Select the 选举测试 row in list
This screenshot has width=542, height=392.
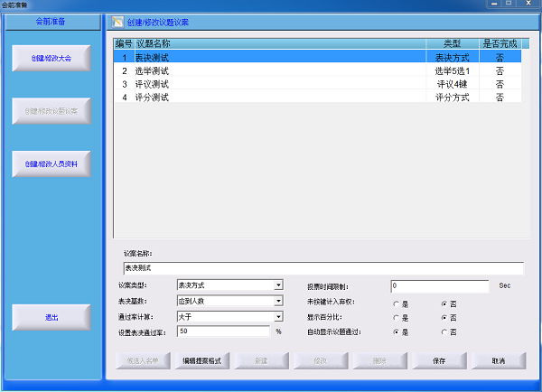tap(271, 70)
